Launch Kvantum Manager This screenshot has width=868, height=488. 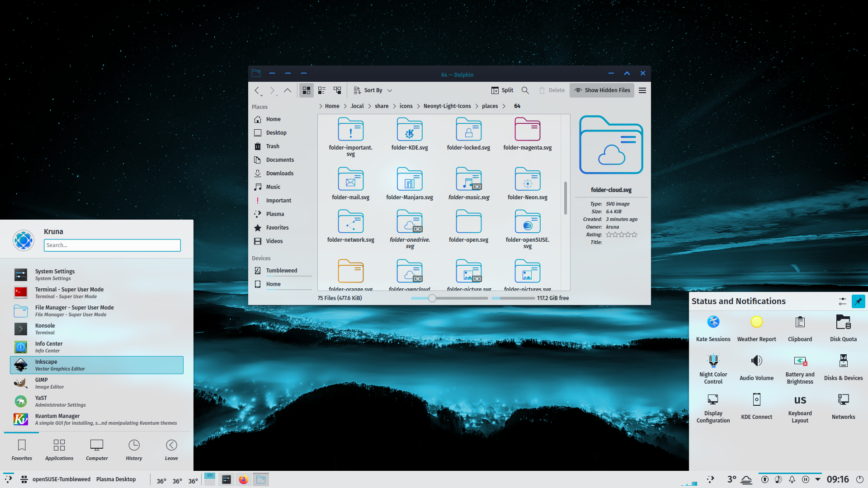point(97,419)
